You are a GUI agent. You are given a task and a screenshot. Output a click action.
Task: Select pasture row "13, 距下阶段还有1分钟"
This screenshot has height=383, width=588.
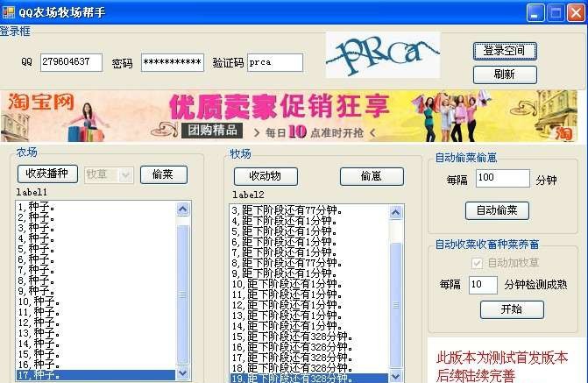click(309, 316)
